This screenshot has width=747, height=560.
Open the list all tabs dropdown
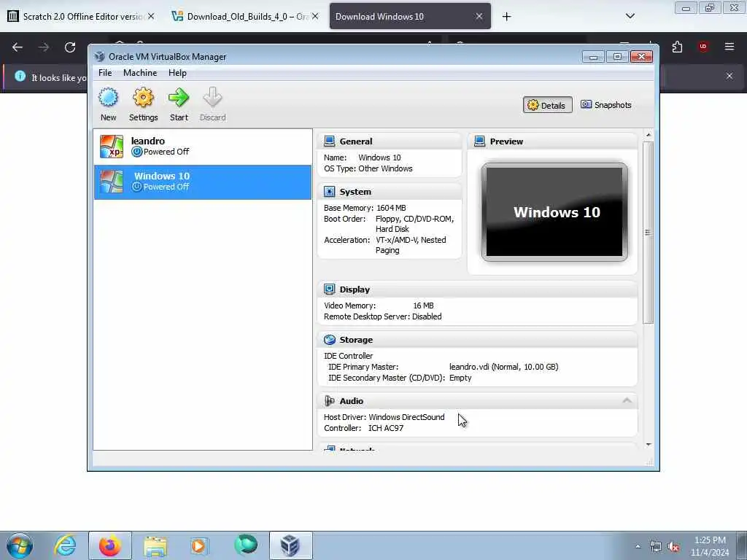click(x=630, y=16)
